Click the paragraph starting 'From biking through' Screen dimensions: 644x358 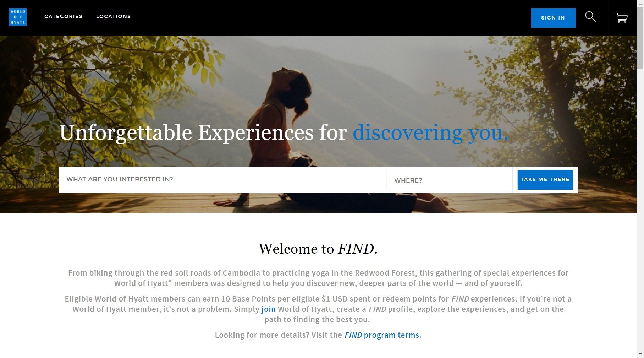pos(318,278)
